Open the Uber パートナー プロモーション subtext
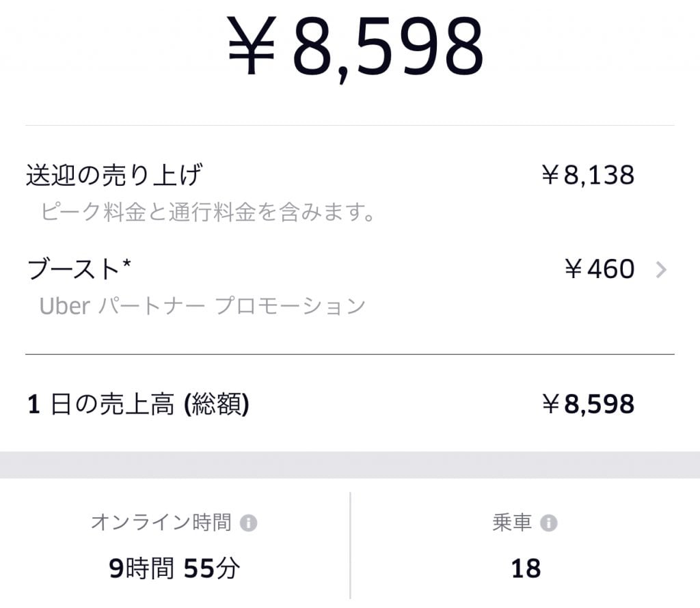The height and width of the screenshot is (608, 700). pyautogui.click(x=202, y=305)
